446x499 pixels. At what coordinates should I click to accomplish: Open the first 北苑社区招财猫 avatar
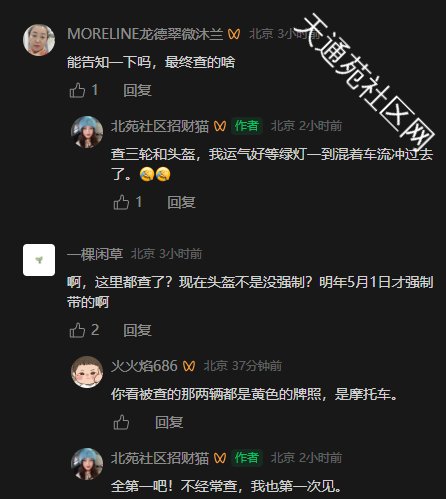[x=87, y=132]
